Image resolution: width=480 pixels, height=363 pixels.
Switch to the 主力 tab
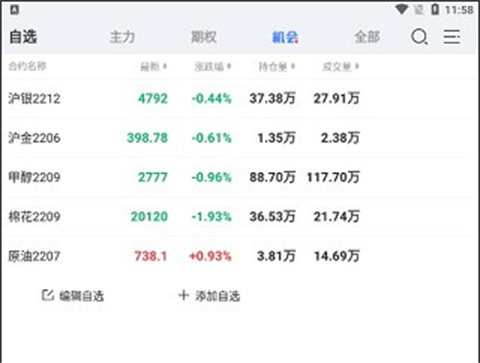122,37
